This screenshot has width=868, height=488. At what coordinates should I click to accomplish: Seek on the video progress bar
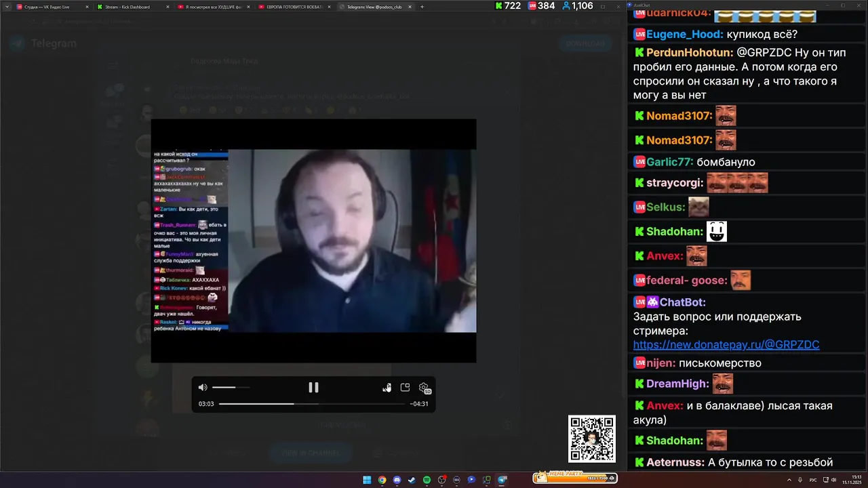(x=312, y=404)
